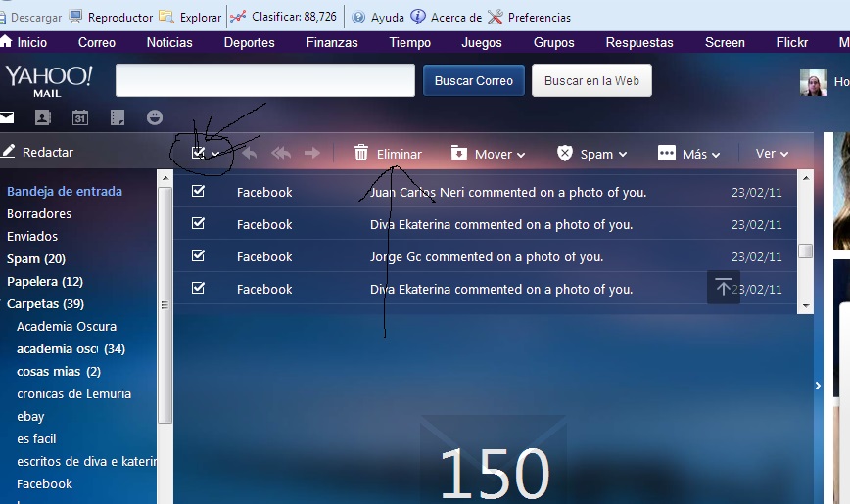The height and width of the screenshot is (504, 850).
Task: Open the Acerca de info icon
Action: pyautogui.click(x=417, y=17)
